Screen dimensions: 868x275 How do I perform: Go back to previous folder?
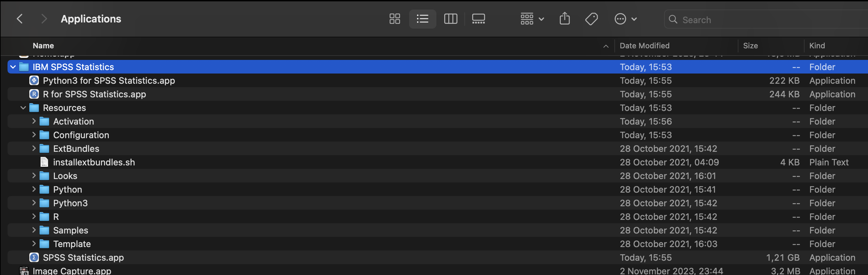[x=20, y=19]
